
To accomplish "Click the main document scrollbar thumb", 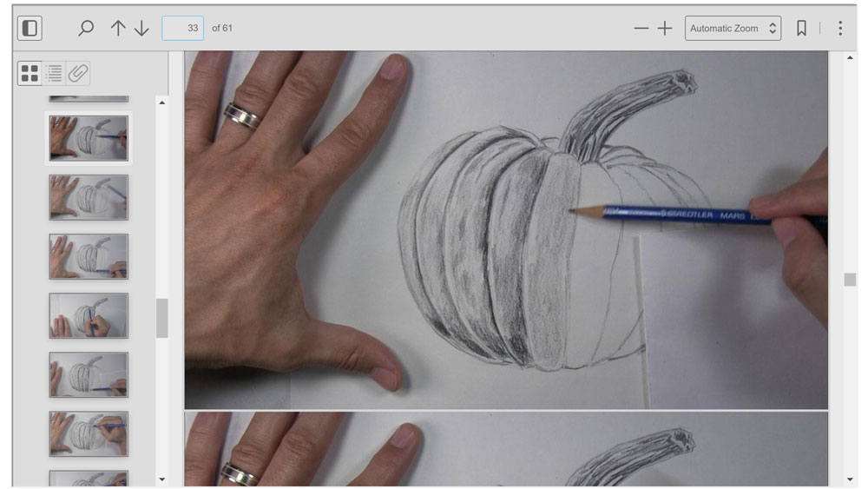I will [851, 280].
